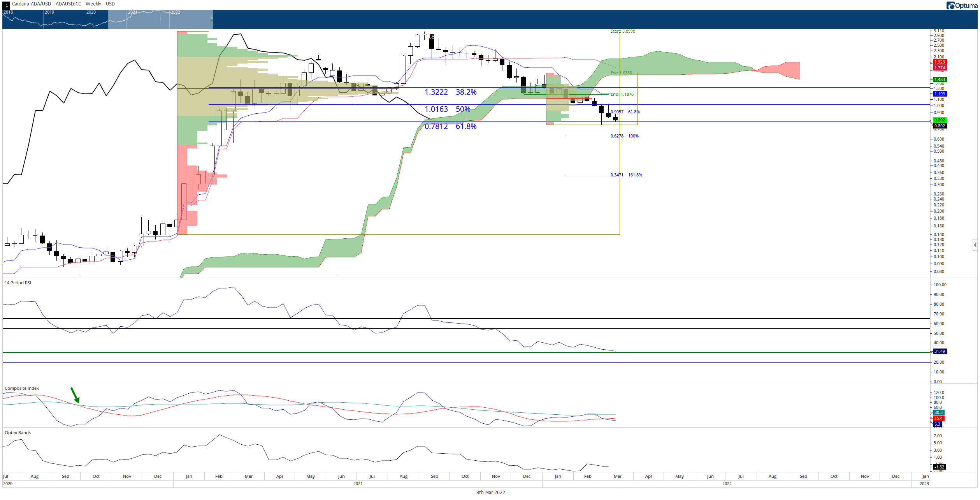The width and height of the screenshot is (980, 500).
Task: Expand the side panel with the arrow
Action: coord(975,245)
